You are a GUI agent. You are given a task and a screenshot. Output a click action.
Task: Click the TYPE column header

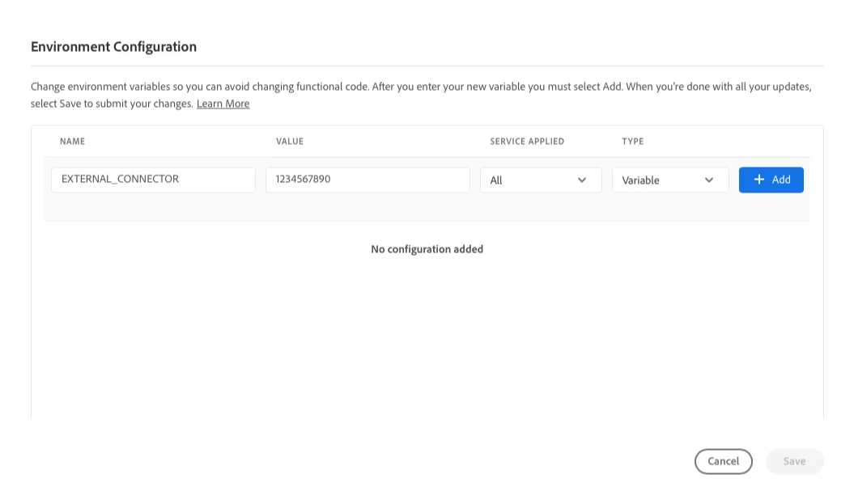633,142
